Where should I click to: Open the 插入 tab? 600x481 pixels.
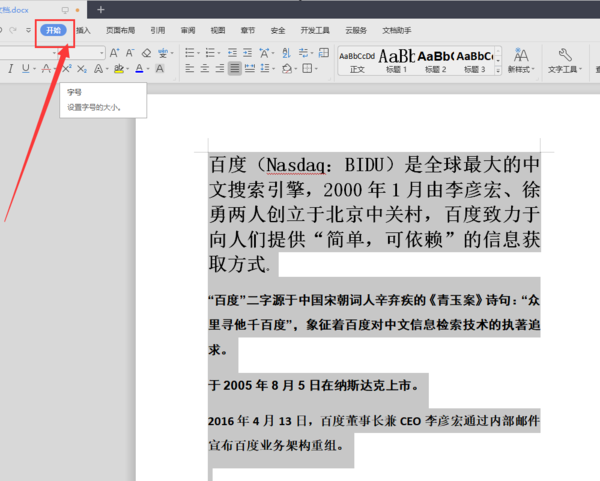(x=83, y=30)
